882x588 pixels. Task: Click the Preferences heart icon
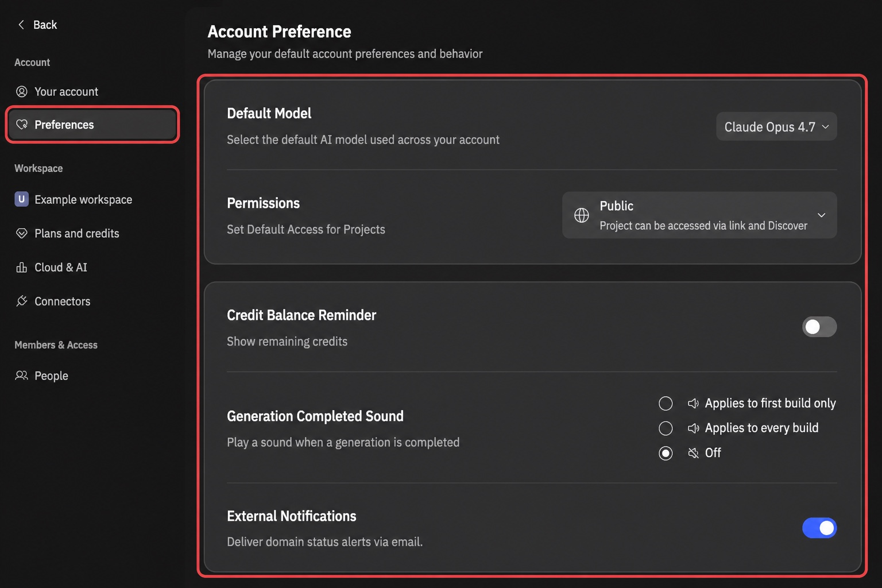point(22,125)
